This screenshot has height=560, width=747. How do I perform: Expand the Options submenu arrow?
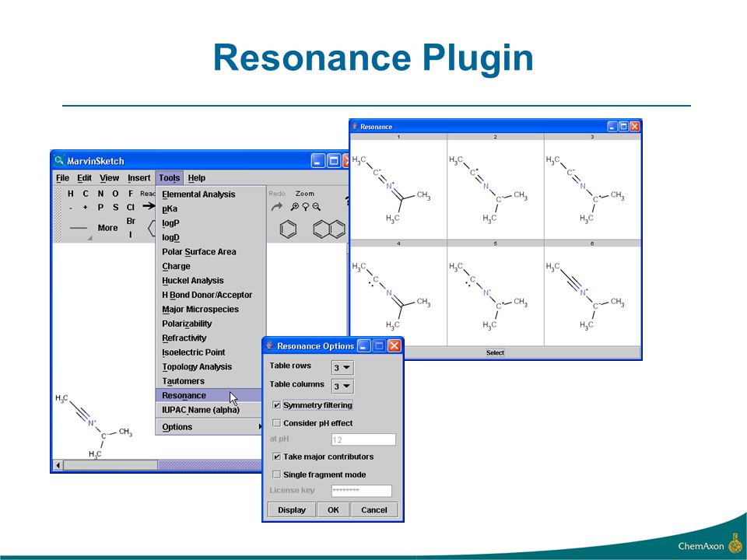260,427
